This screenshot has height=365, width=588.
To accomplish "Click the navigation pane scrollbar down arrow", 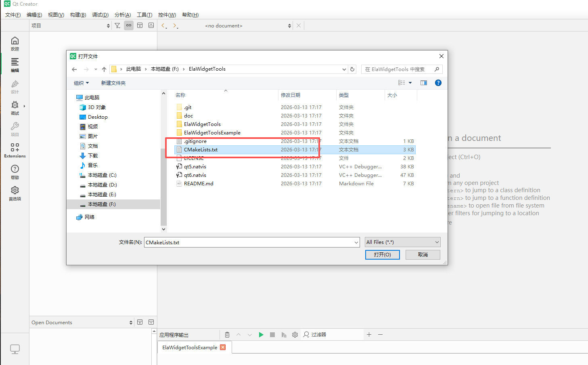I will pos(163,229).
